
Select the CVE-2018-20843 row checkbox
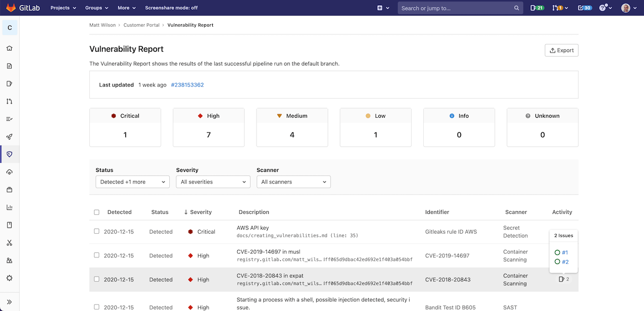click(96, 279)
